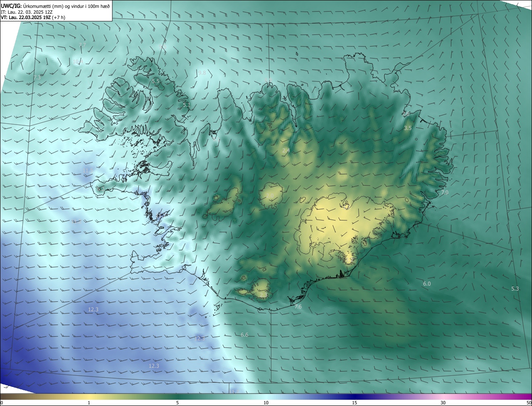Image resolution: width=532 pixels, height=406 pixels.
Task: Click the colour scale tick label 10
Action: (x=266, y=403)
